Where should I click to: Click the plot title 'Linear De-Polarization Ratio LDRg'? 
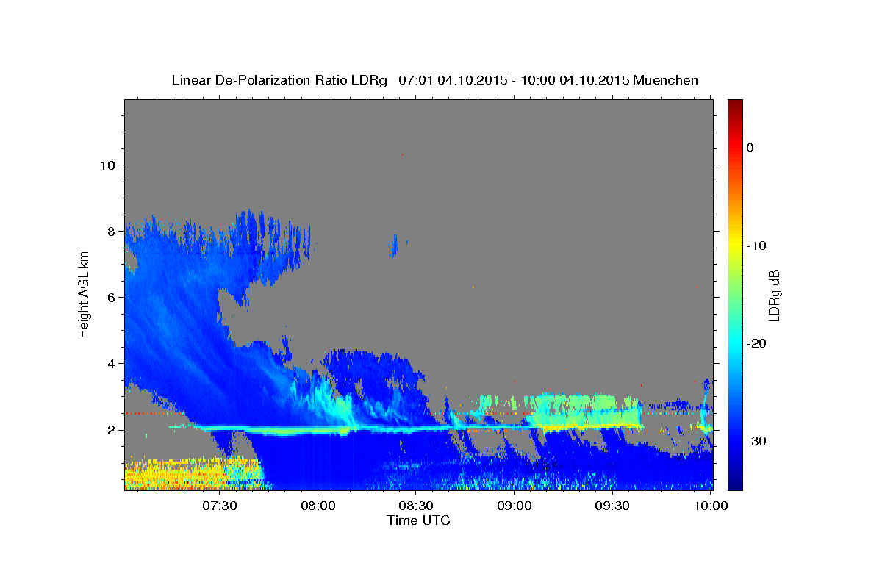point(279,80)
